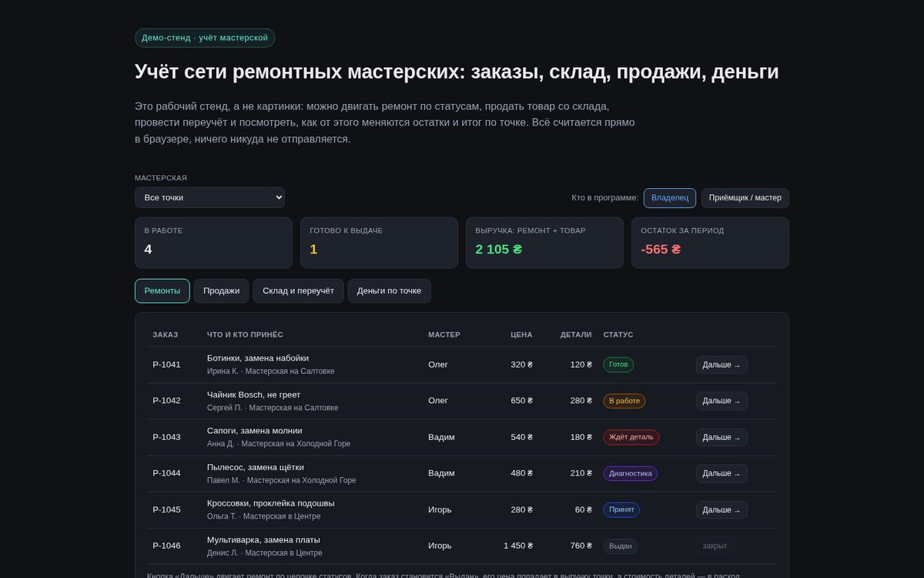Advance order Р-1042 with Дальше button
The image size is (924, 578).
click(721, 401)
